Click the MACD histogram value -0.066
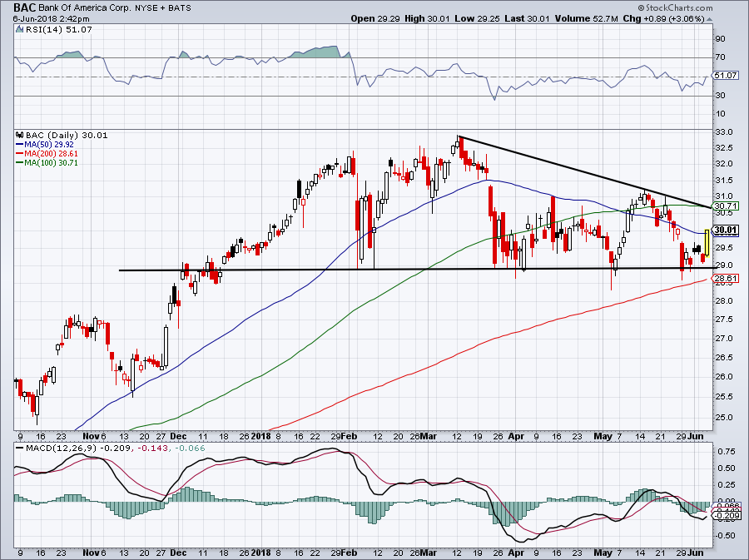Screen dimensions: 749x560 (x=190, y=448)
